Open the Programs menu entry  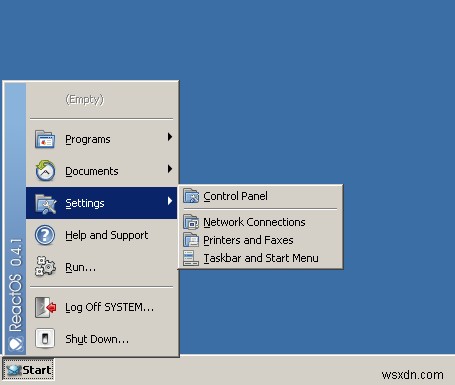pyautogui.click(x=101, y=139)
